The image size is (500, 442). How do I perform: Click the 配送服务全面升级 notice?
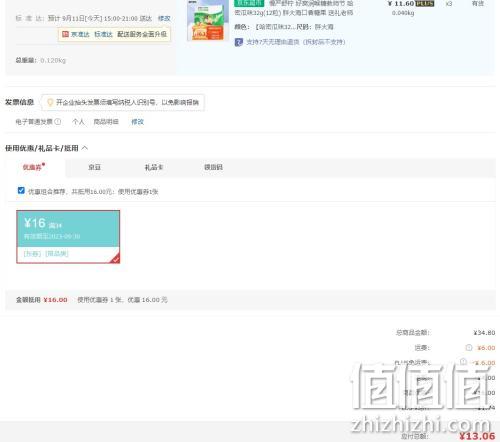(x=142, y=34)
